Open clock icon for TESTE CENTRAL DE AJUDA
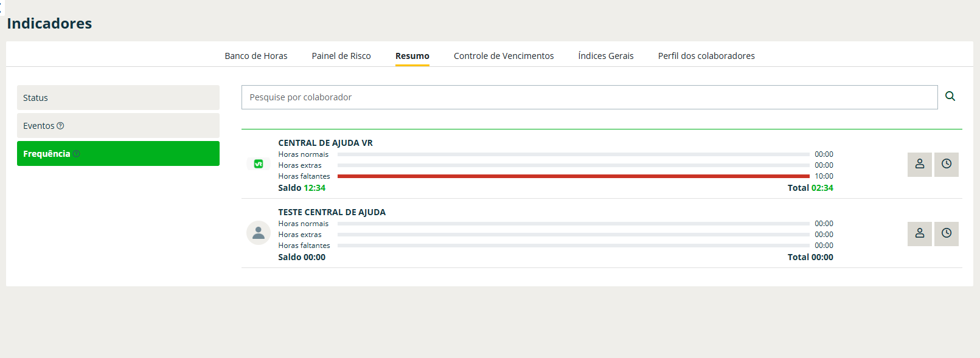 pos(946,233)
